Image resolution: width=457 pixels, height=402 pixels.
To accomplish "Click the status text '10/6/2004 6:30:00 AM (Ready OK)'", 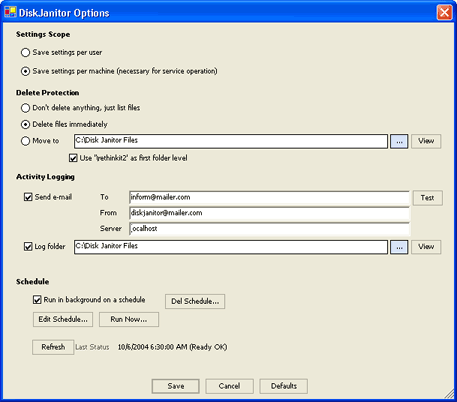I will [x=172, y=347].
